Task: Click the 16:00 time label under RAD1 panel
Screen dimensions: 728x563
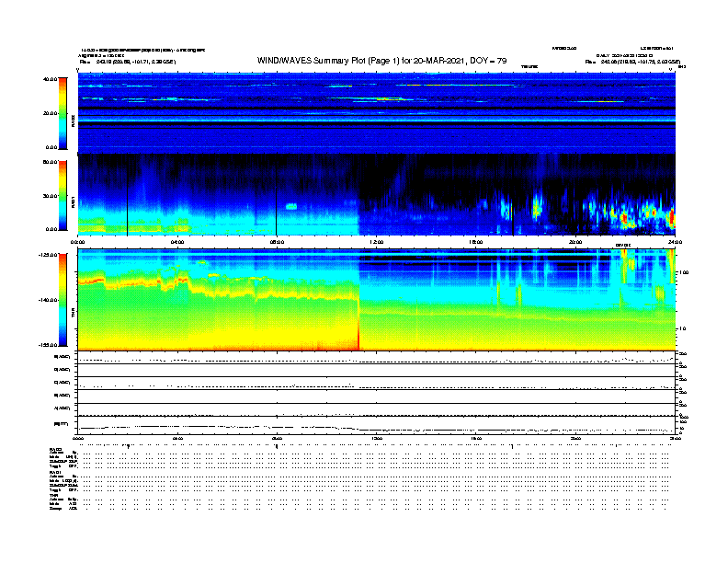Action: (x=476, y=242)
